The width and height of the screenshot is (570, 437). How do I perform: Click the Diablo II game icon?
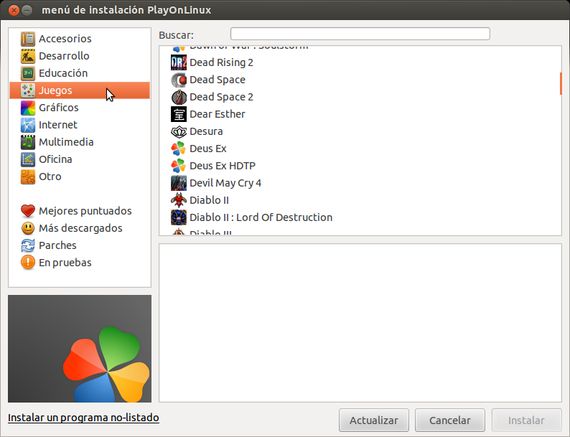tap(179, 200)
